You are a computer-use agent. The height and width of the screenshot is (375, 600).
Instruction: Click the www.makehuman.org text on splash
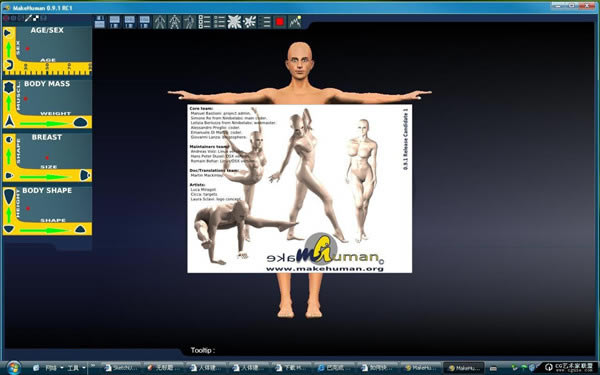click(x=325, y=269)
